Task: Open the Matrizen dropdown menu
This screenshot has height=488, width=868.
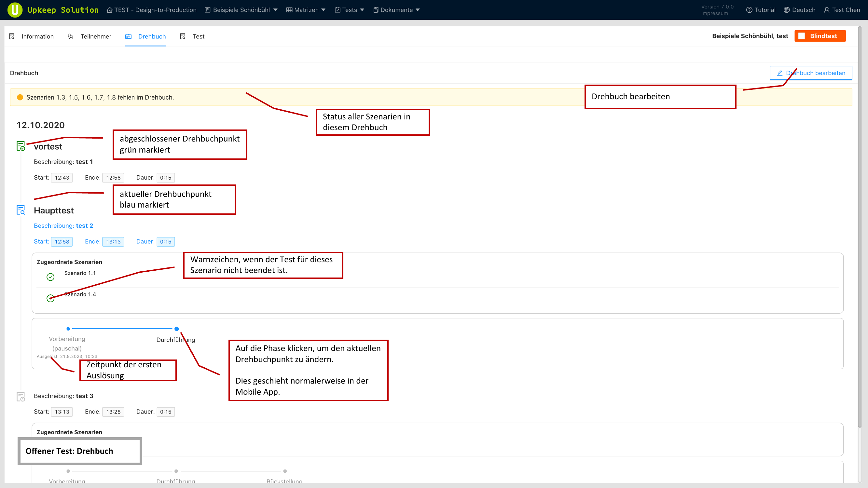Action: pyautogui.click(x=306, y=10)
